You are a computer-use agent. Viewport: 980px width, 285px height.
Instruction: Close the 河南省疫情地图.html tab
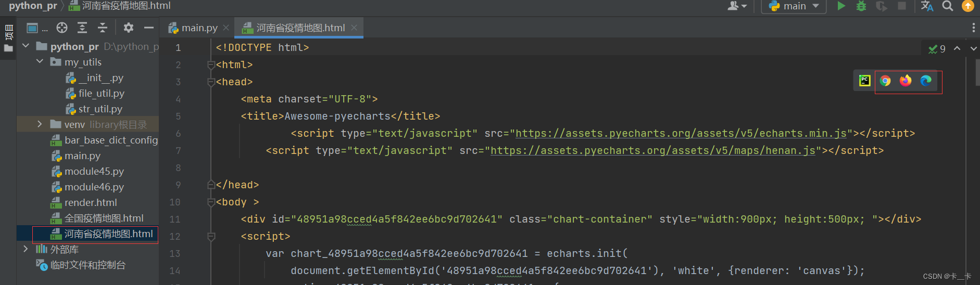pyautogui.click(x=354, y=28)
